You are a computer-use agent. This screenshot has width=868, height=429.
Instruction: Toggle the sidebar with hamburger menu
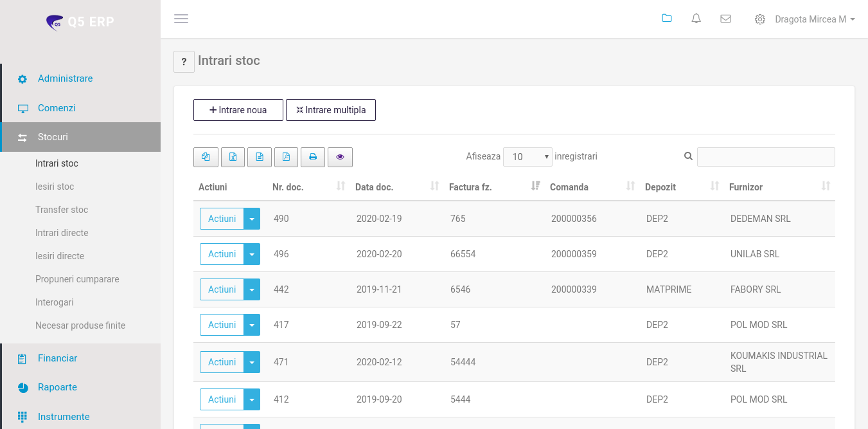181,19
